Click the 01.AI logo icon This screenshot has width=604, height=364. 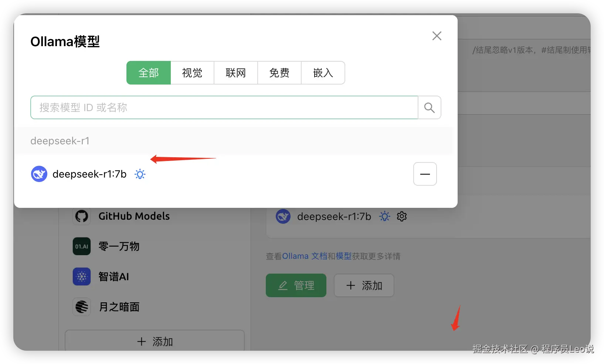[x=82, y=246]
